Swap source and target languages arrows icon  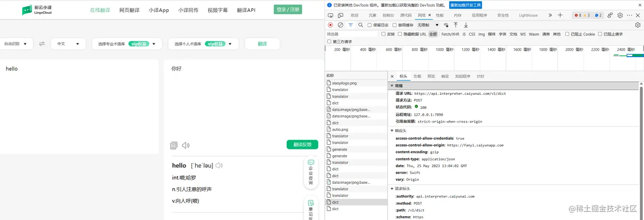coord(42,43)
